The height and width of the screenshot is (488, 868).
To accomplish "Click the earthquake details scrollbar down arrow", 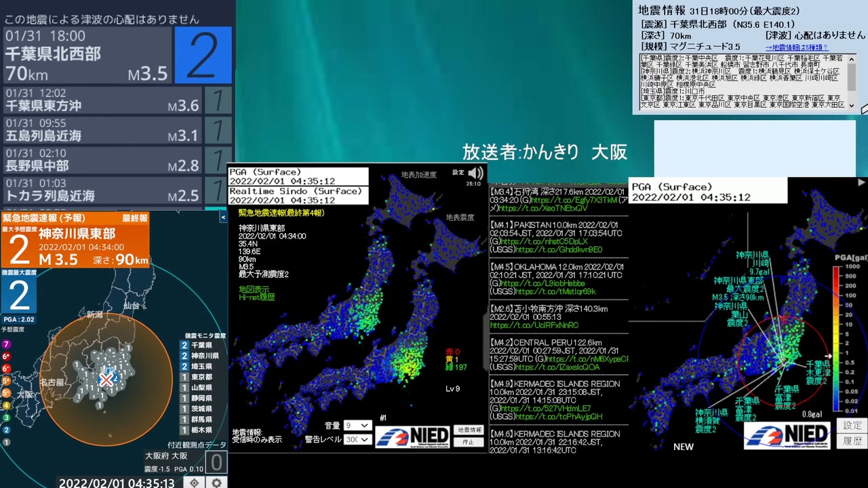I will [x=851, y=106].
